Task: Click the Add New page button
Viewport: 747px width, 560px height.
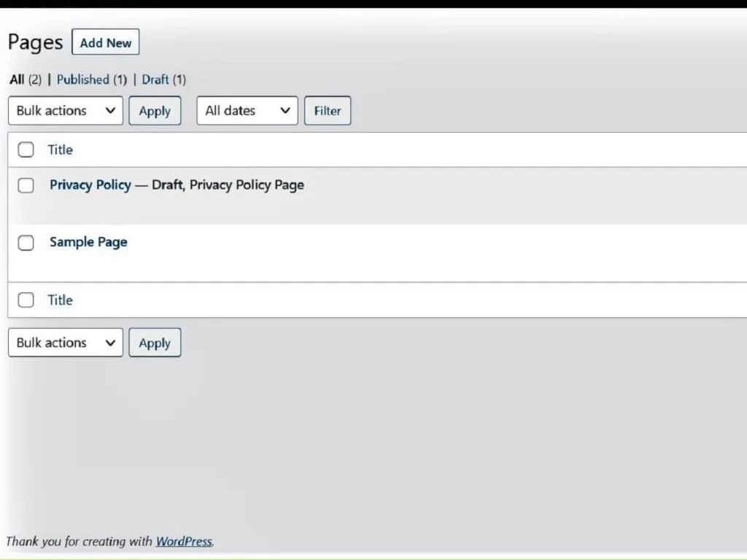Action: click(105, 42)
